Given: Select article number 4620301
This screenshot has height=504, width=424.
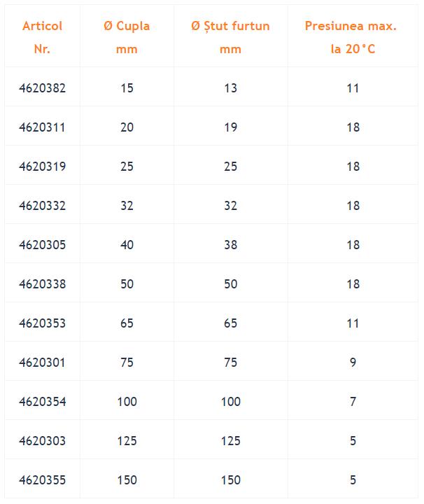Looking at the screenshot, I should (42, 363).
